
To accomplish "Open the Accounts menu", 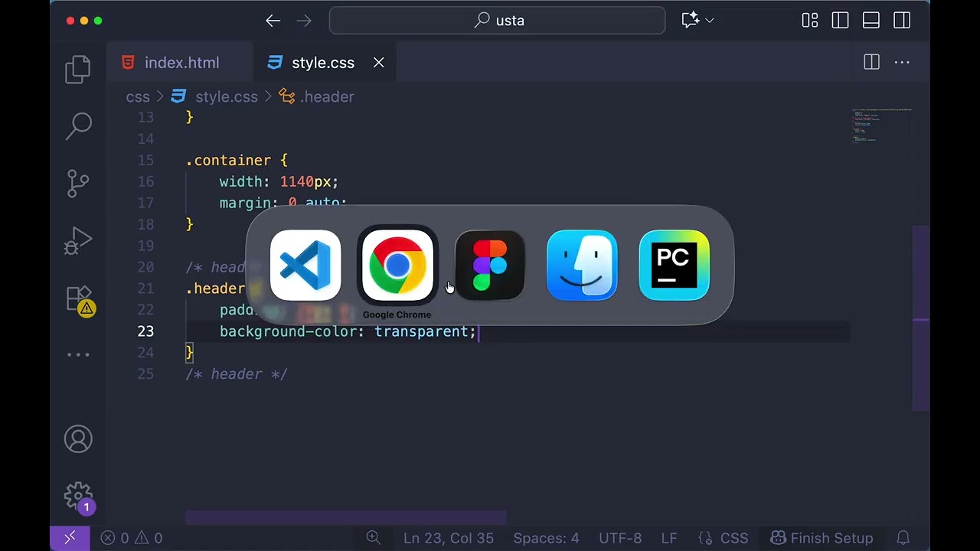I will 78,439.
